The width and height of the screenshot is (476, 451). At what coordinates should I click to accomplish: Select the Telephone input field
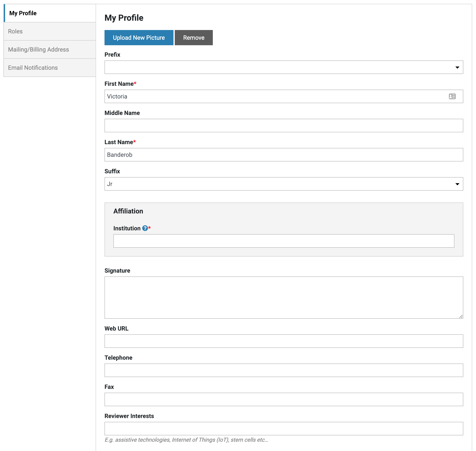pos(283,370)
